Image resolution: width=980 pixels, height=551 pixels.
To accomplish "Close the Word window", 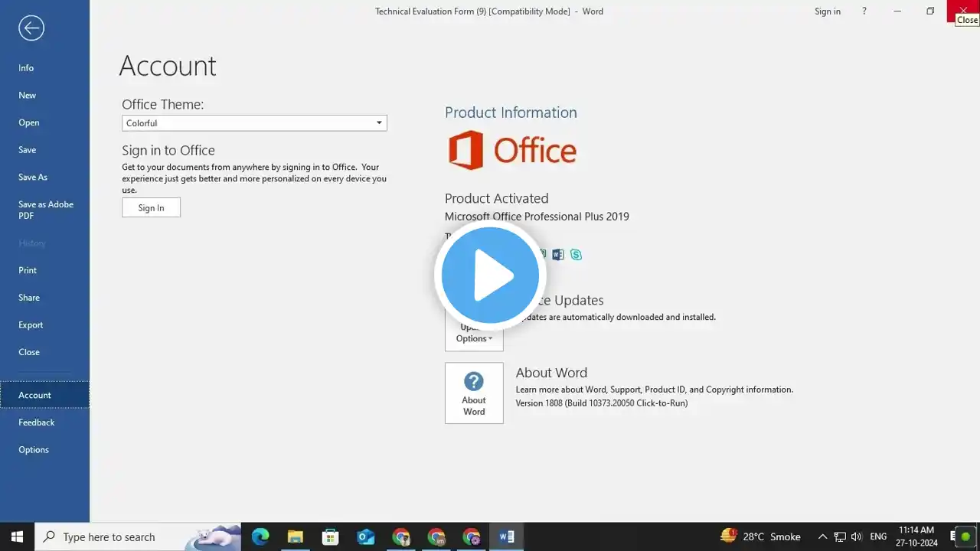I will (963, 10).
